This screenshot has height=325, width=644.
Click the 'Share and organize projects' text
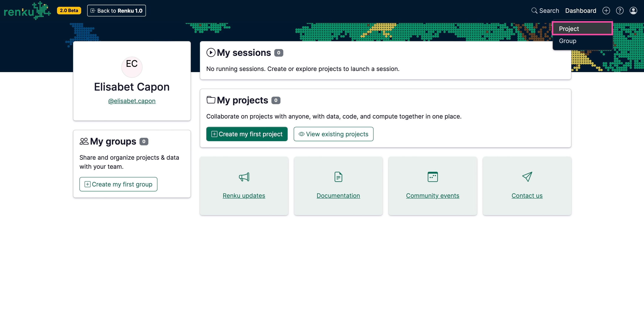click(x=129, y=162)
